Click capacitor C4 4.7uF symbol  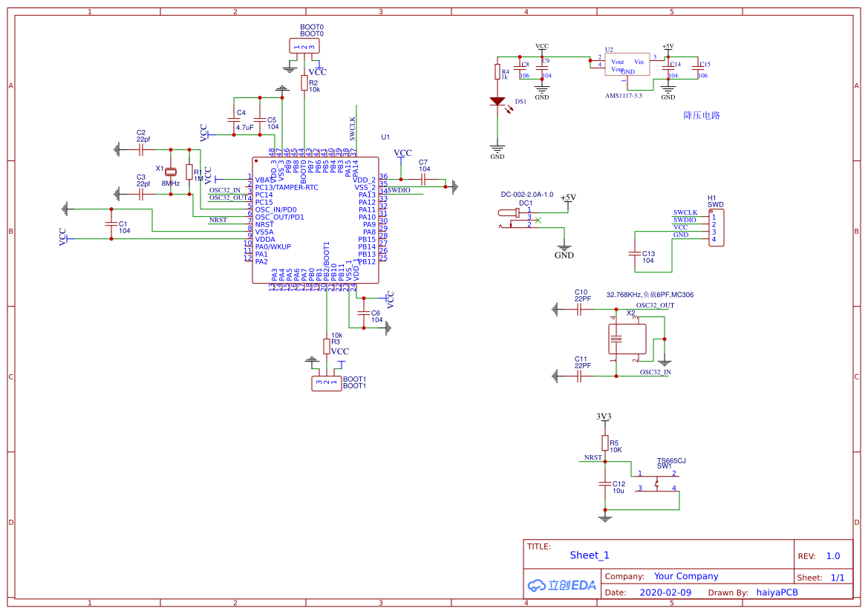click(234, 120)
